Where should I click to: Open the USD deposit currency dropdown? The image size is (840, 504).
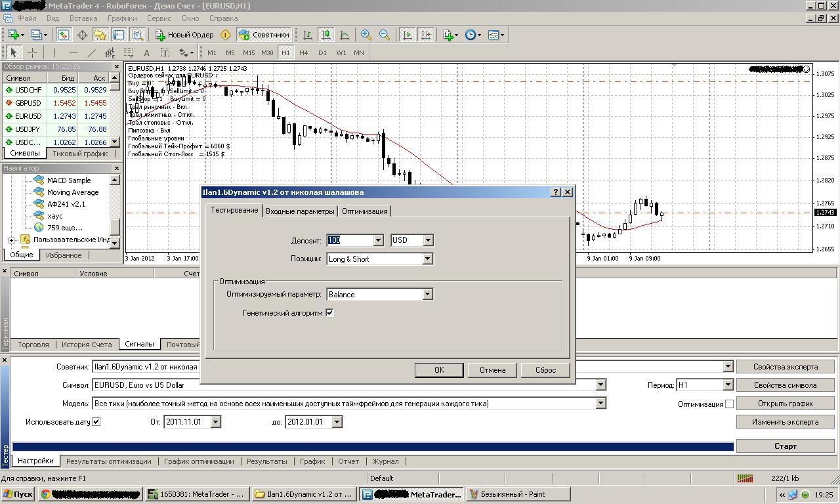tap(428, 240)
